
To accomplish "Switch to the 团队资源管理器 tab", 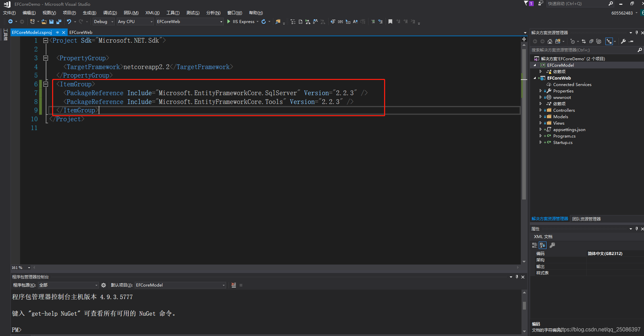I will tap(586, 219).
